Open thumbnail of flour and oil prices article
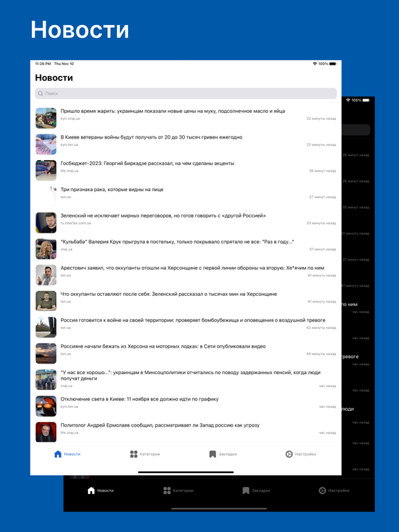Screen dimensions: 399x532 pos(46,118)
